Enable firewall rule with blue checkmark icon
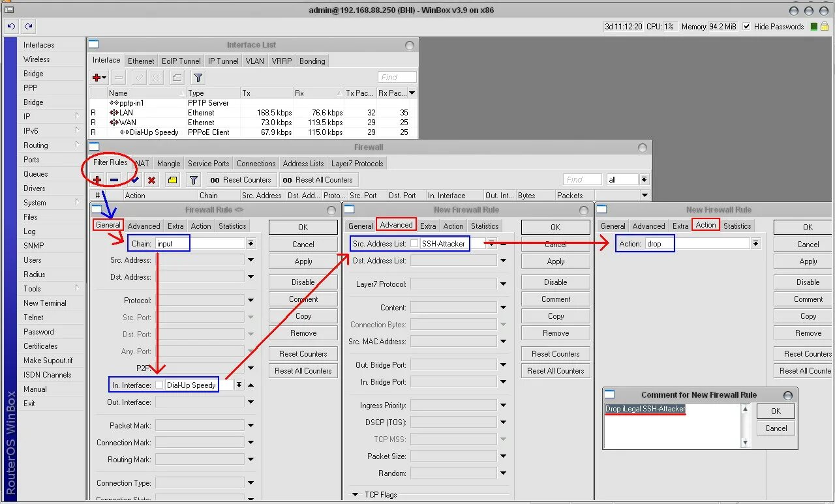 pos(135,180)
